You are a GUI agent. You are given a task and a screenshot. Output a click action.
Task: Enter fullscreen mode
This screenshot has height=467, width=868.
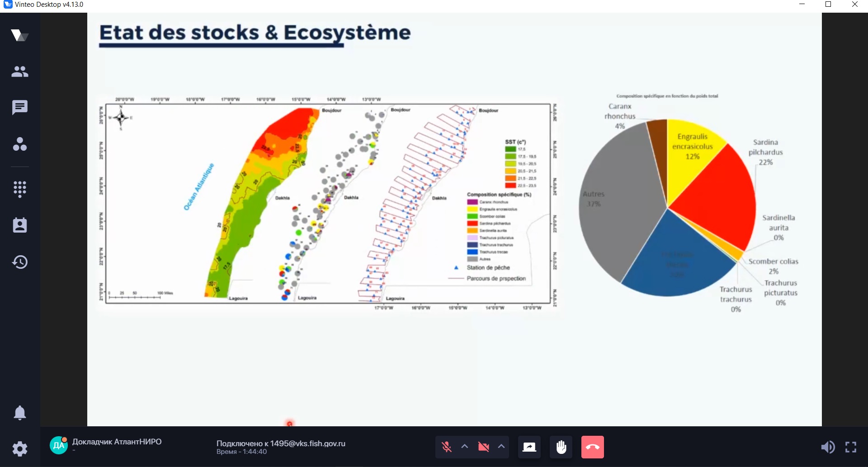click(851, 447)
